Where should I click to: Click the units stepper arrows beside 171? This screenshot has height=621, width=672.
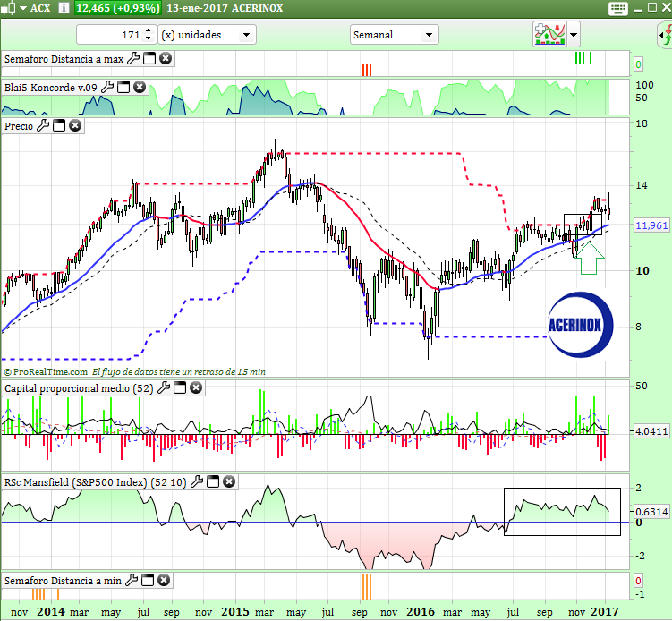[x=149, y=35]
